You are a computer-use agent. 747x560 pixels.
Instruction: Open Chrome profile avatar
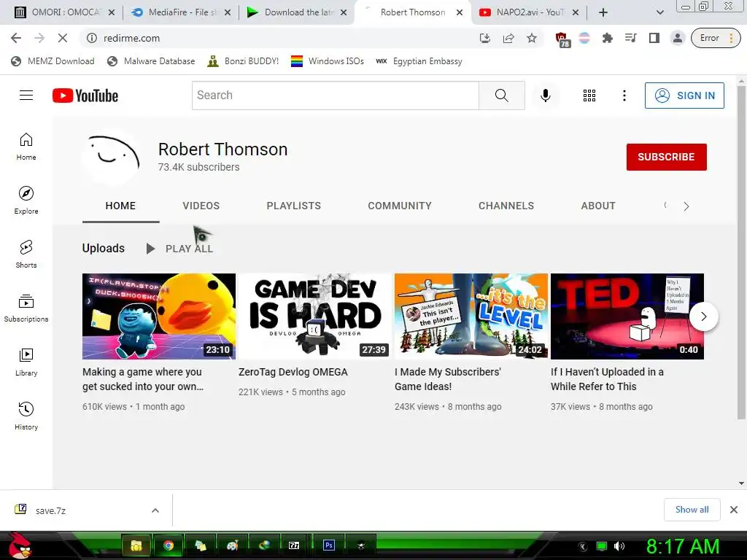pos(677,38)
